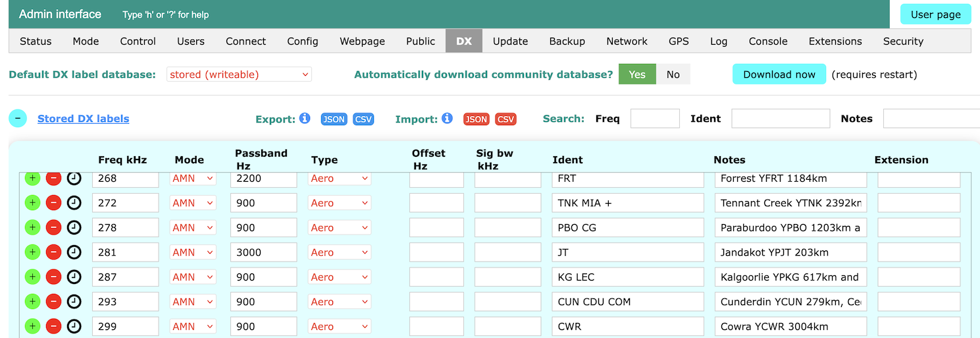The height and width of the screenshot is (338, 980).
Task: Add a row after the 293 kHz CUN CDU COM entry
Action: [32, 302]
